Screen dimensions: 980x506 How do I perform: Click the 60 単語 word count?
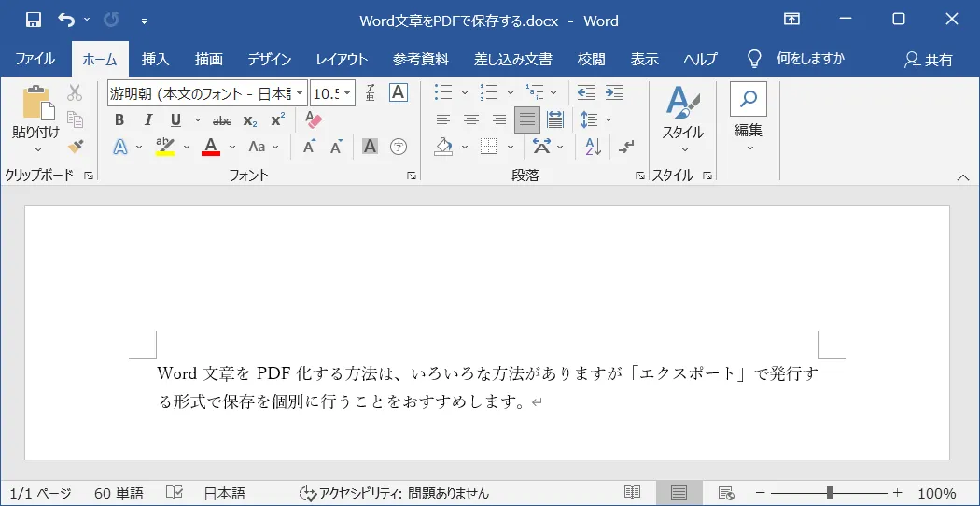pos(119,494)
